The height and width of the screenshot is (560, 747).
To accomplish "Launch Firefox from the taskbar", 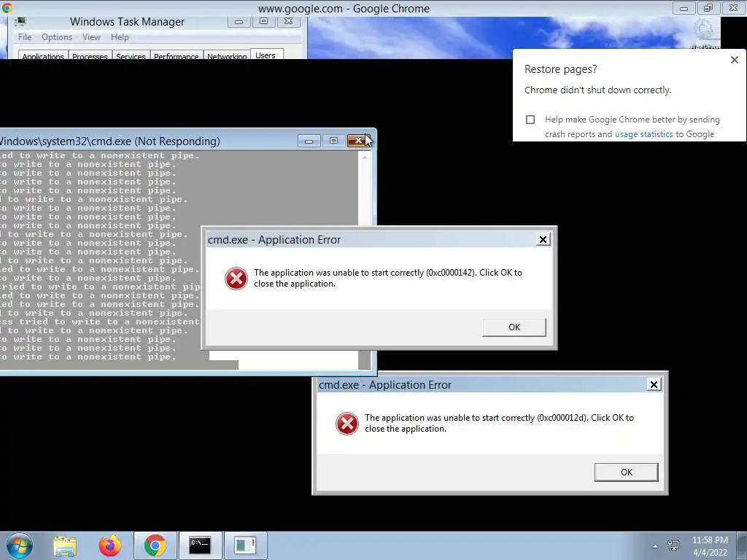I will 110,545.
